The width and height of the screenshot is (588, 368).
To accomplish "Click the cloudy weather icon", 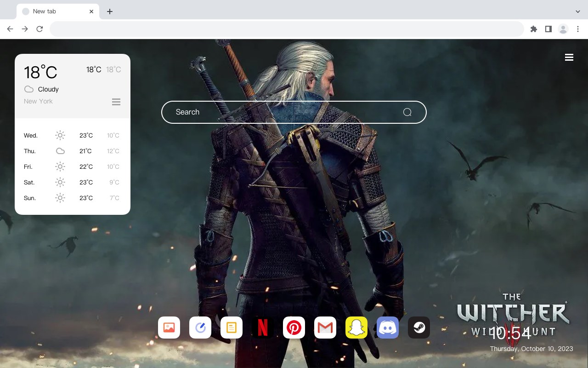I will 28,89.
